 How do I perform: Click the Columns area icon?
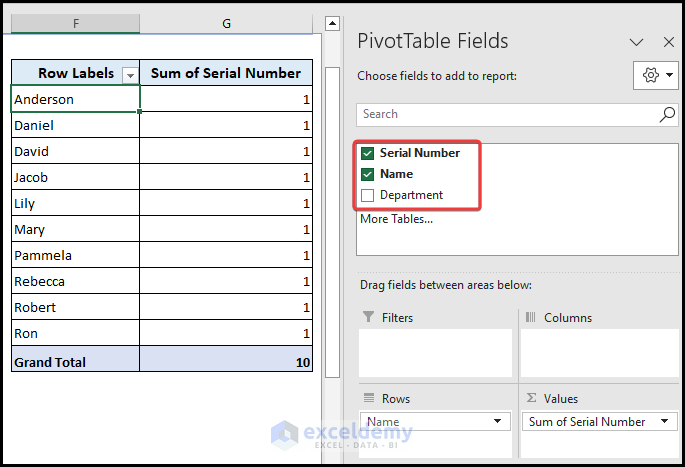530,318
